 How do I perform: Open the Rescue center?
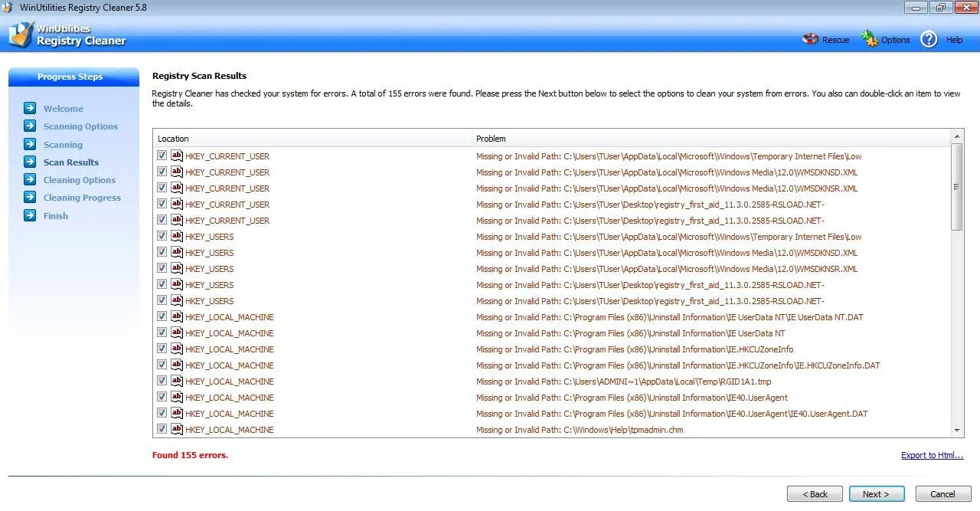(825, 39)
